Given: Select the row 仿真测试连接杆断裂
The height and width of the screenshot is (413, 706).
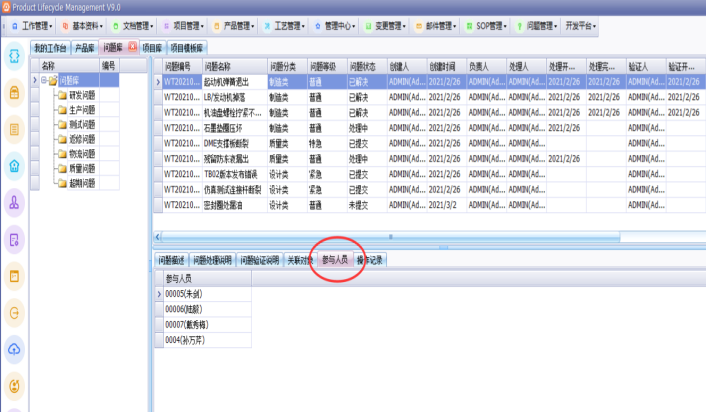Looking at the screenshot, I should 430,190.
